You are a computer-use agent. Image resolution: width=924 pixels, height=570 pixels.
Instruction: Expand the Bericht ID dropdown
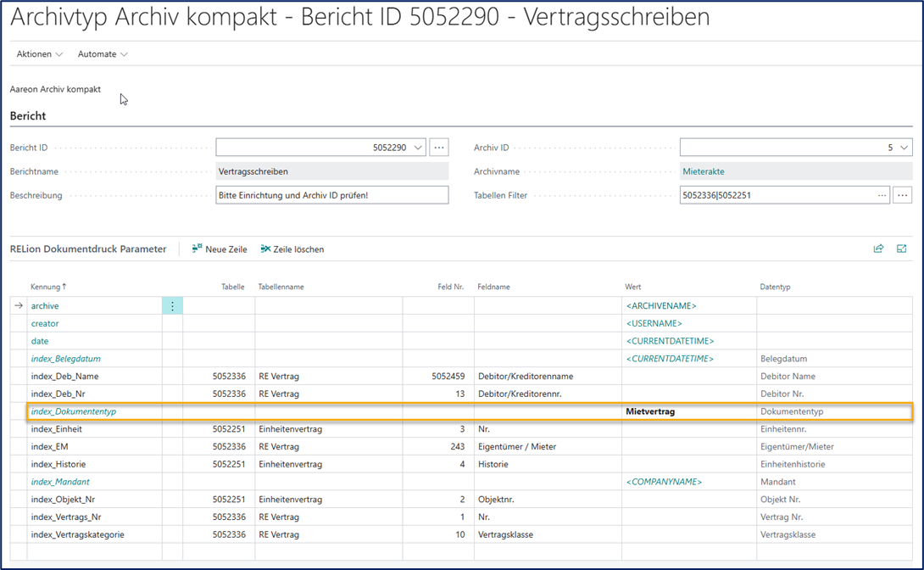418,148
